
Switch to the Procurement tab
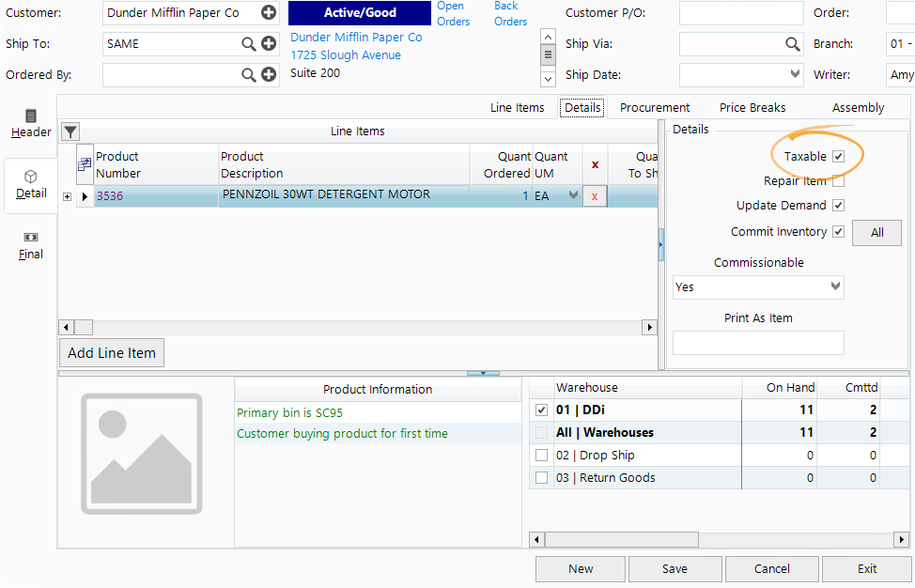click(654, 107)
